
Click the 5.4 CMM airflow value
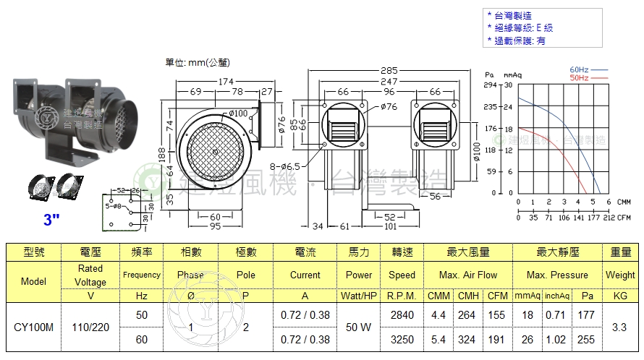438,340
